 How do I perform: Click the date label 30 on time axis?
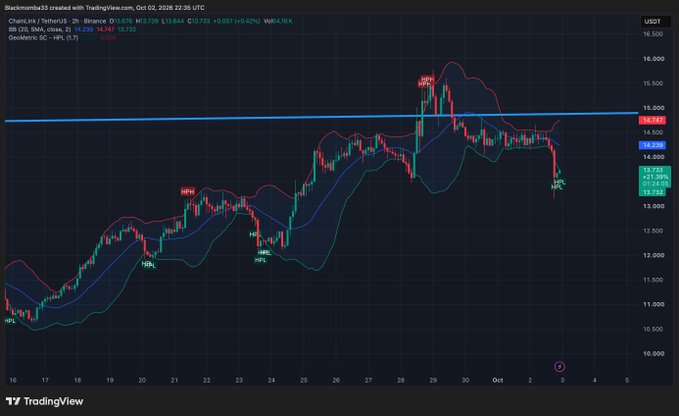tap(465, 380)
